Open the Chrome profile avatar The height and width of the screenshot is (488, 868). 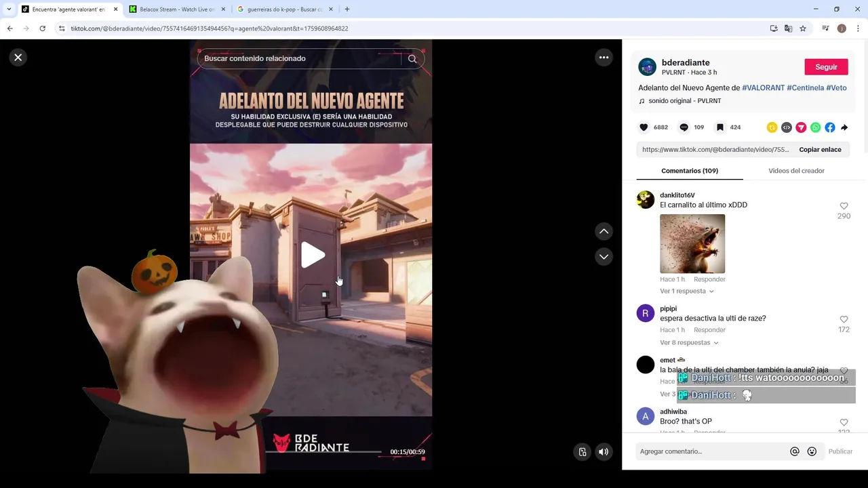(x=842, y=28)
